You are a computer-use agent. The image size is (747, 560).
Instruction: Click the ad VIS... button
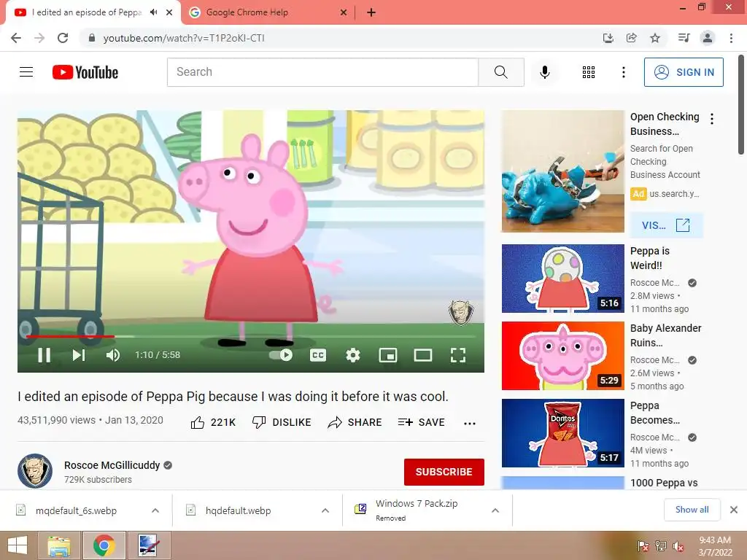tap(666, 225)
